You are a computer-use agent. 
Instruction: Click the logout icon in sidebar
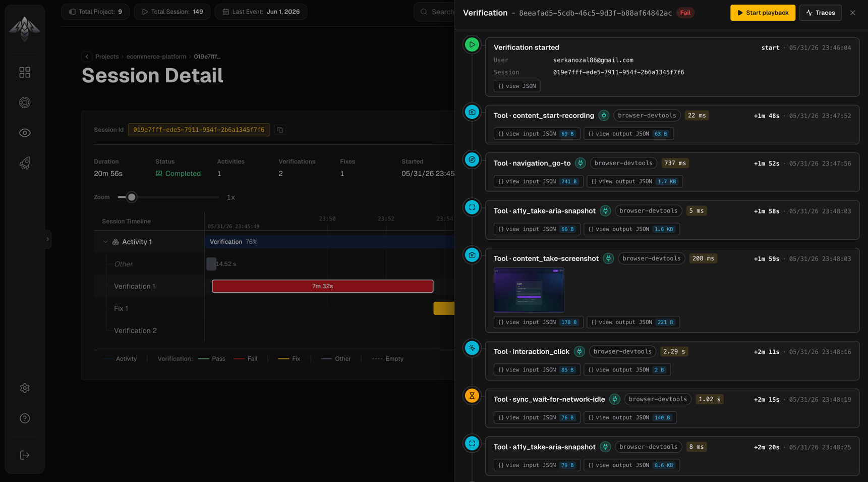coord(25,455)
